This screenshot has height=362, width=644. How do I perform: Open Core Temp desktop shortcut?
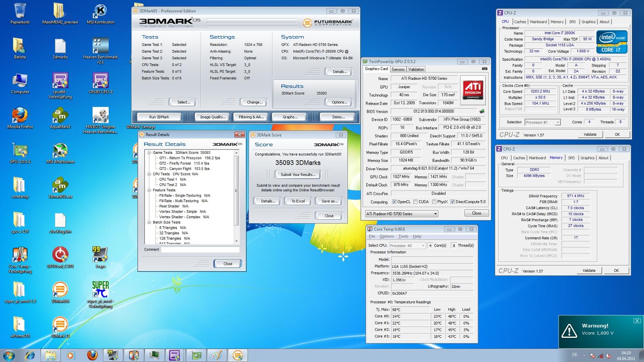(20, 260)
